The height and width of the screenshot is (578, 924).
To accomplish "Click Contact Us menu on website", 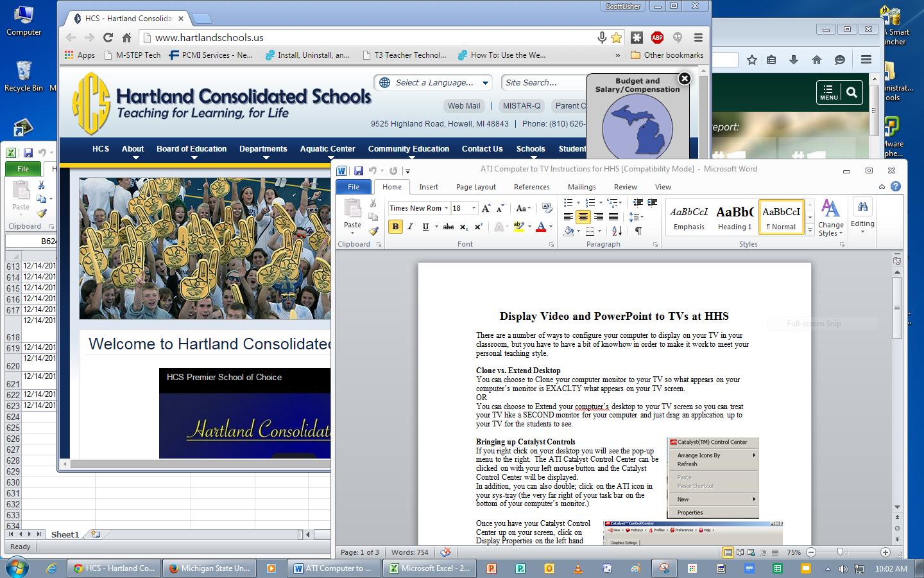I will coord(483,149).
